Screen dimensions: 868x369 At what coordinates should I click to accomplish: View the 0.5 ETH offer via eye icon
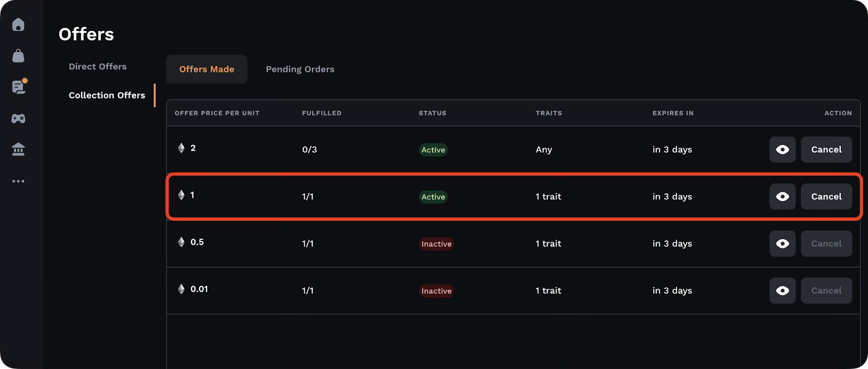[782, 244]
